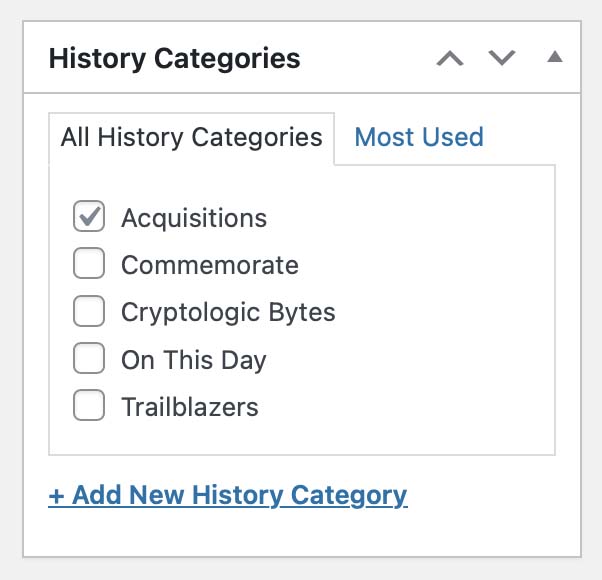Collapse the History Categories panel with the triangle
Viewport: 602px width, 580px height.
[x=555, y=58]
